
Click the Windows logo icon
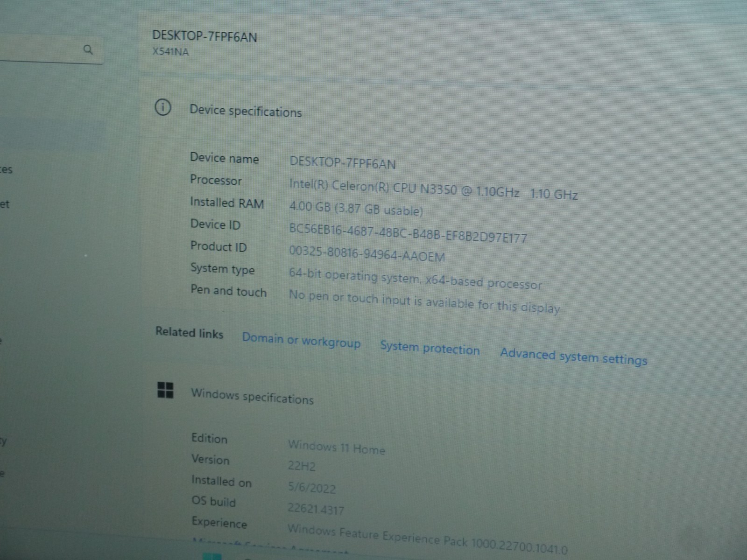point(165,390)
